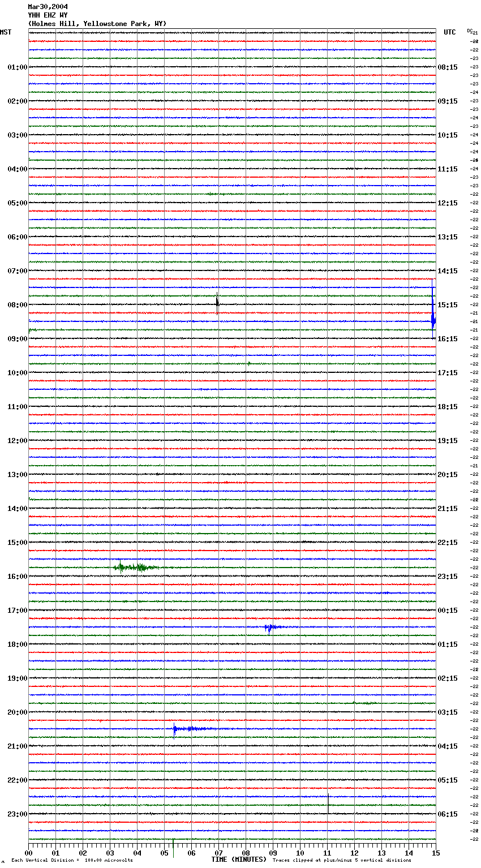
Task: Click the '04:15' UTC time label
Action: (448, 746)
